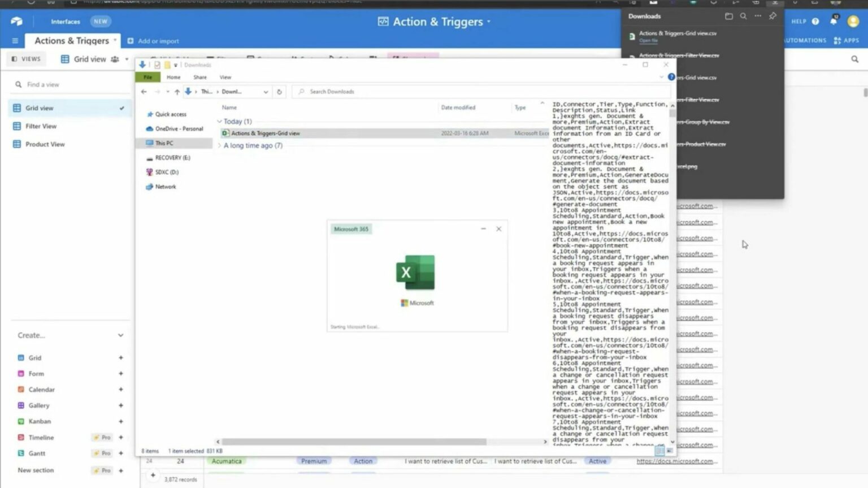Screen dimensions: 868x488
Task: Pin the Downloads flyout open
Action: (x=772, y=16)
